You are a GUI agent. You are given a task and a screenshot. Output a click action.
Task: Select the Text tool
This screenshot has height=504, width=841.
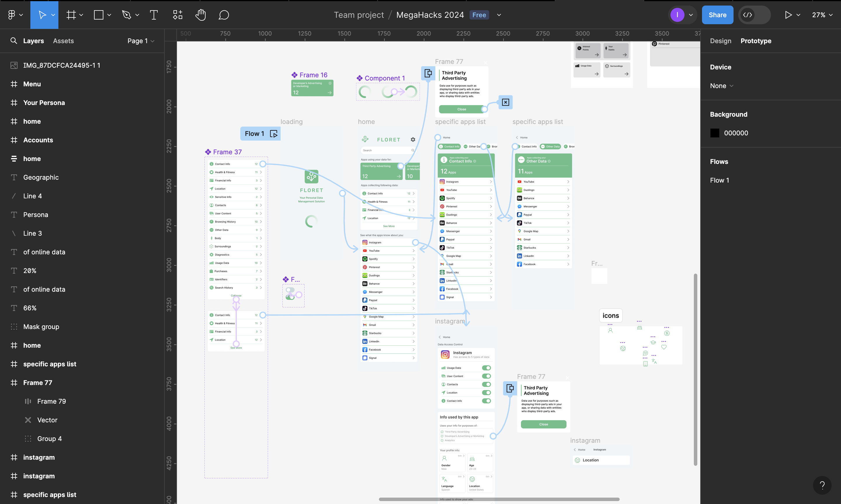point(154,15)
